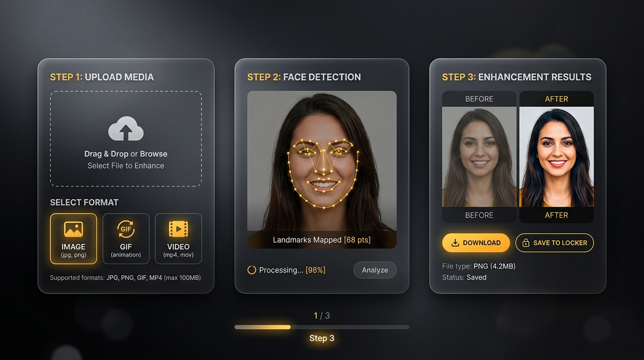Select the IMAGE format picture icon

(73, 229)
